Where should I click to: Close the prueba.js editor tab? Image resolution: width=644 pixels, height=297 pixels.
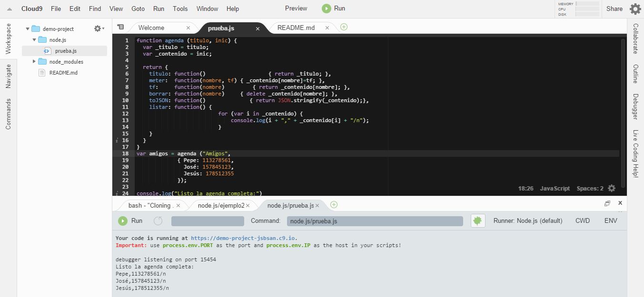click(258, 29)
